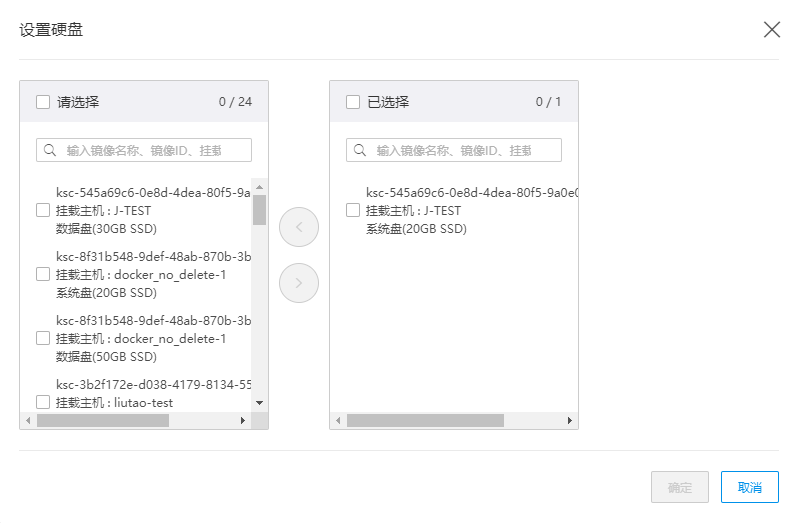This screenshot has width=796, height=523.
Task: Click the move-right arrow transfer button
Action: (x=299, y=284)
